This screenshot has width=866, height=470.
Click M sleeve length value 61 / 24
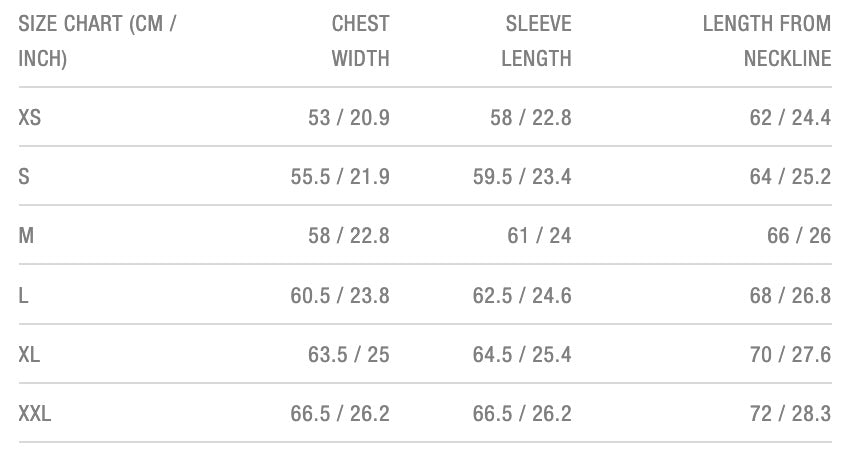coord(540,236)
